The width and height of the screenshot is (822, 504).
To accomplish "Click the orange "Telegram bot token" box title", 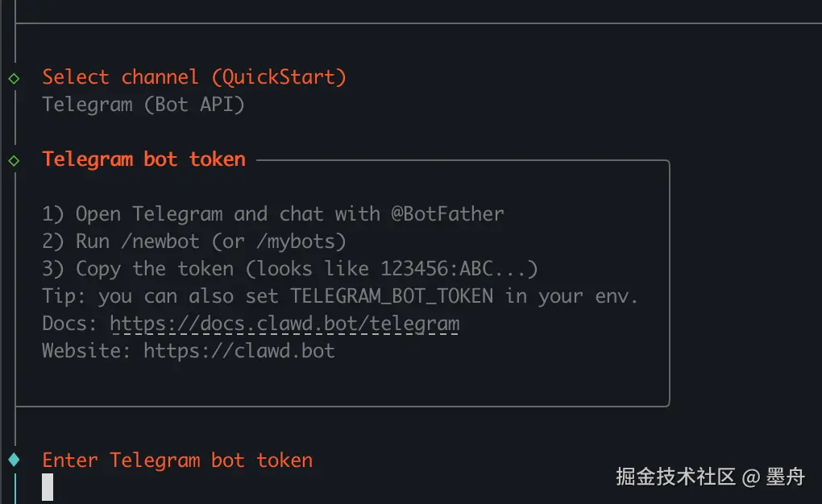I will click(x=144, y=159).
